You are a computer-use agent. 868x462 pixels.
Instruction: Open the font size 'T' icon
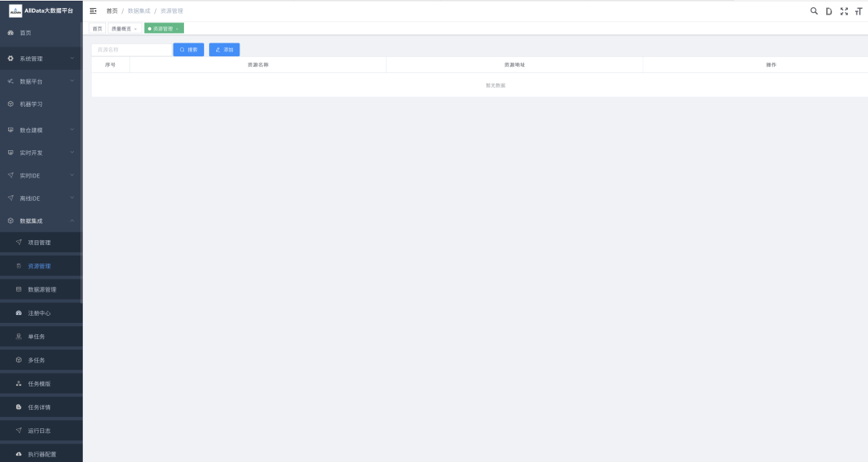[858, 11]
